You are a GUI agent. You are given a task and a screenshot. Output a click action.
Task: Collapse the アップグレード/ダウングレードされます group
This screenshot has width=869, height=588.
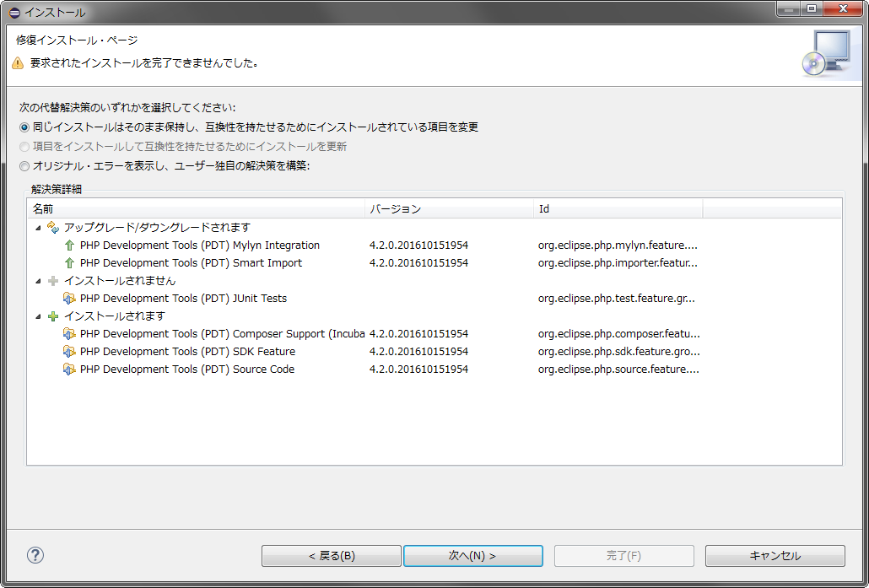point(38,228)
